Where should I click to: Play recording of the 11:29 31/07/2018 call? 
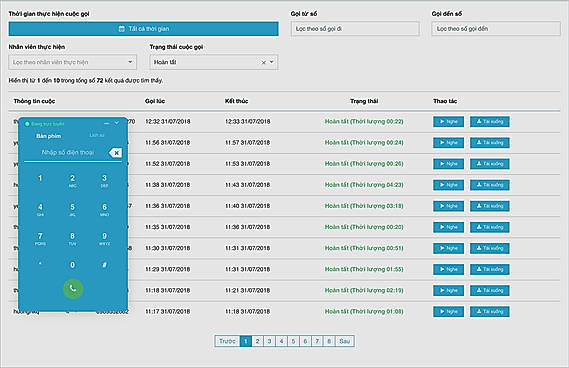pyautogui.click(x=448, y=269)
